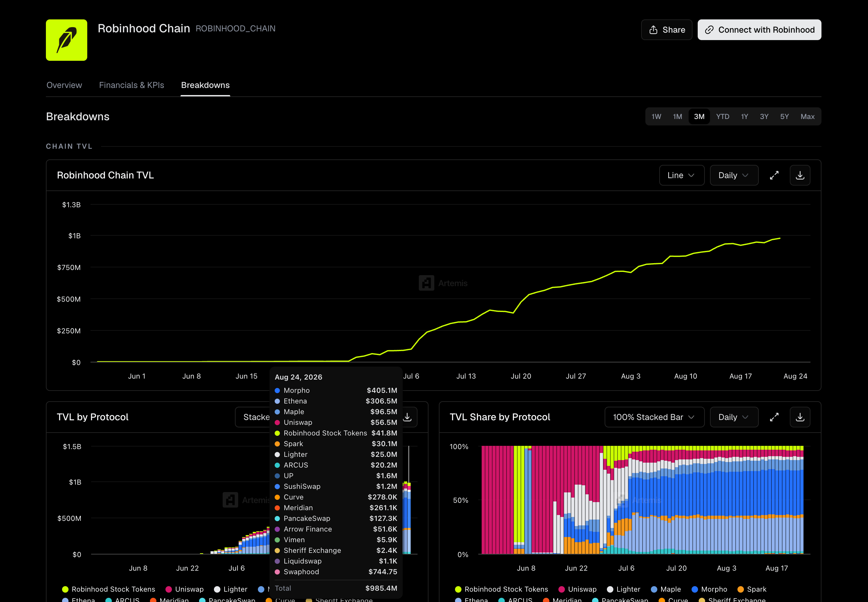Connect with Robinhood link button
The width and height of the screenshot is (868, 602).
pos(759,30)
